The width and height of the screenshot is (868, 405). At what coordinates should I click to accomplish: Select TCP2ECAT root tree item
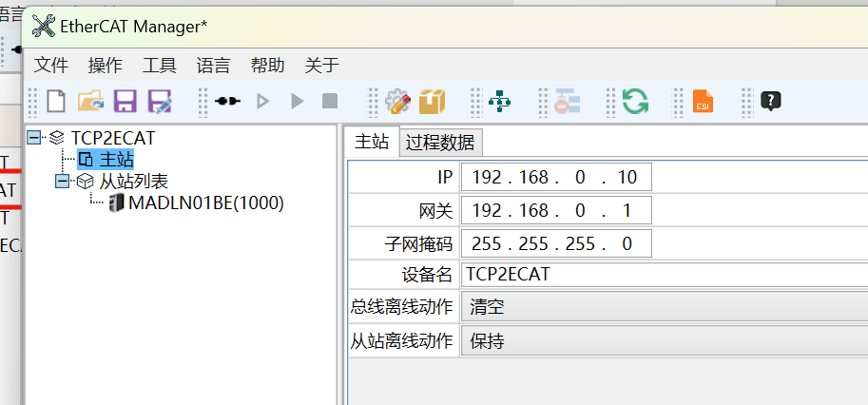(x=113, y=137)
